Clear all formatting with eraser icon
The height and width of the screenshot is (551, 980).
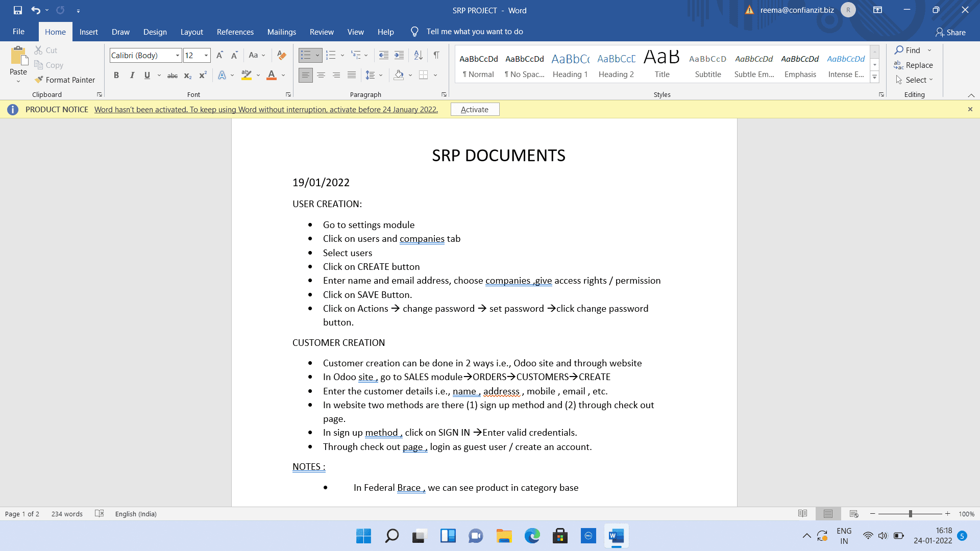(x=281, y=55)
